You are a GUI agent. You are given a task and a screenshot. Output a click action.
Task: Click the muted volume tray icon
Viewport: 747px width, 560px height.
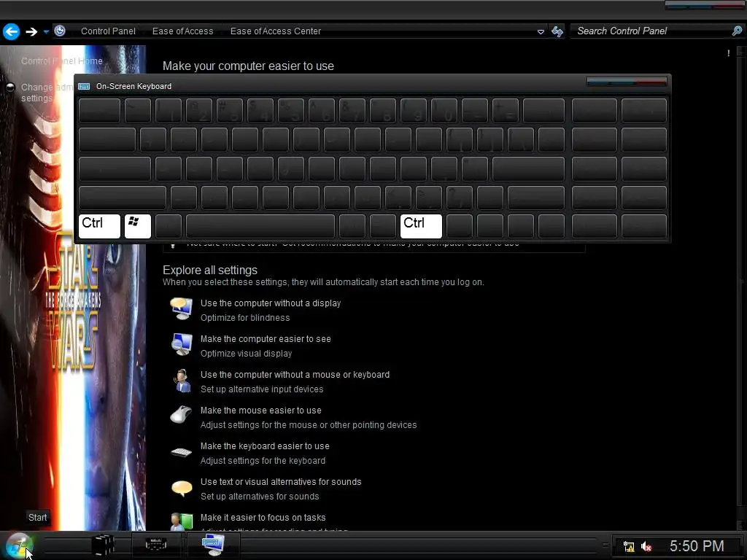[646, 547]
